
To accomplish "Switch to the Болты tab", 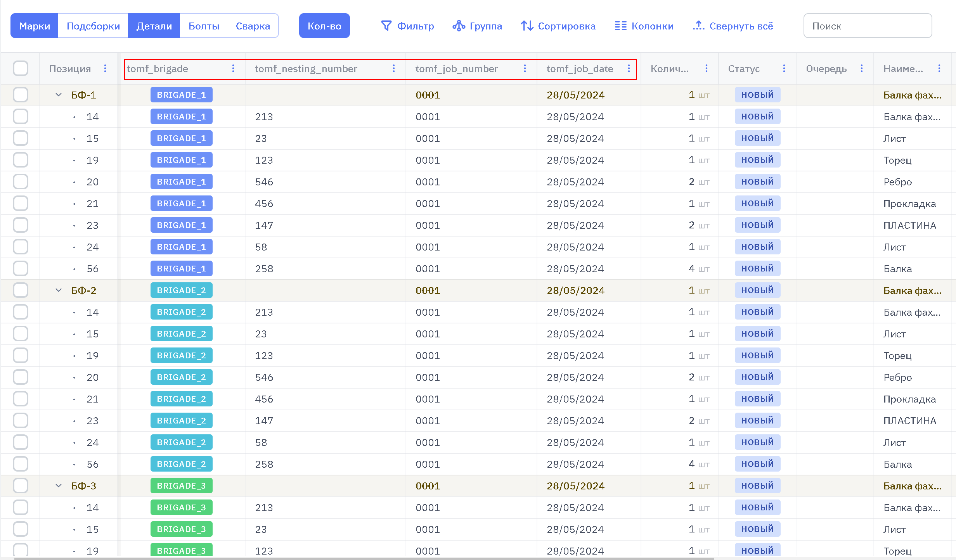I will coord(204,26).
